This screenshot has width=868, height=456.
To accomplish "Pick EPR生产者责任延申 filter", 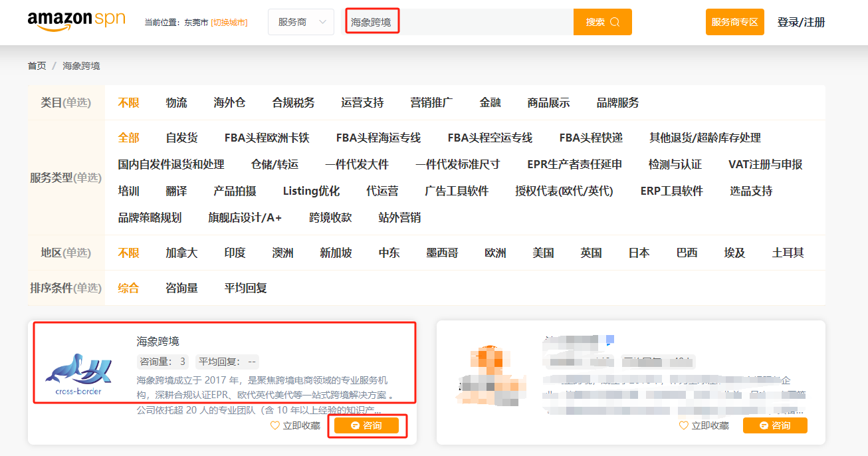I will [x=575, y=164].
